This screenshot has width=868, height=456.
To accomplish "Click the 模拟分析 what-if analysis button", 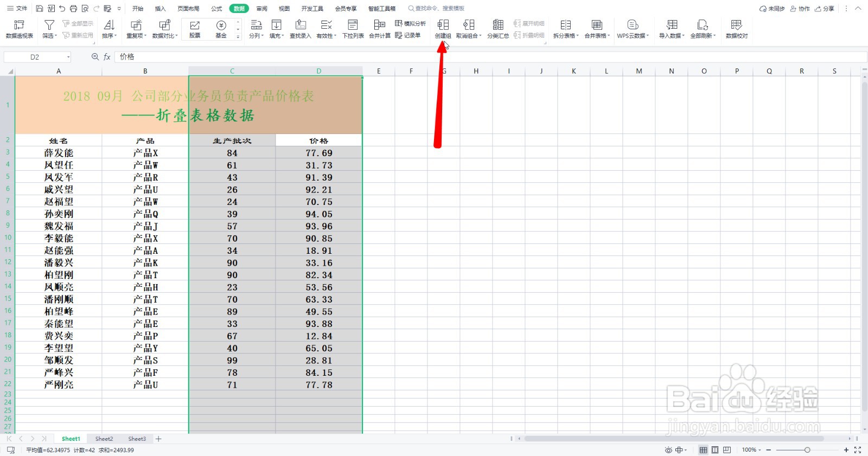I will pyautogui.click(x=410, y=23).
